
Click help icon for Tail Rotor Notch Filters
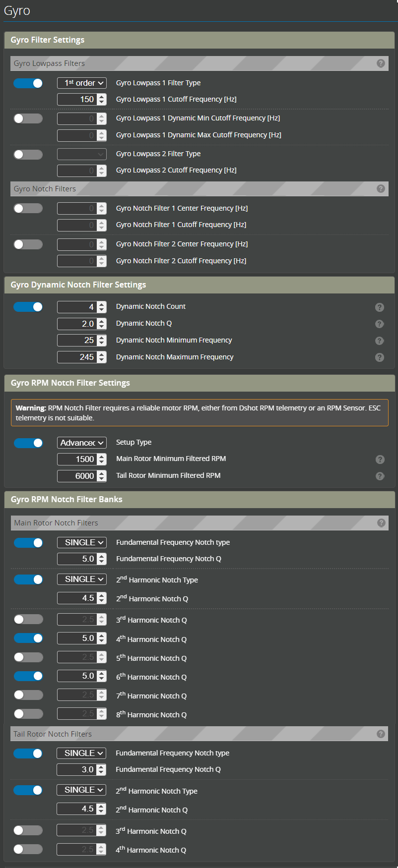click(381, 734)
